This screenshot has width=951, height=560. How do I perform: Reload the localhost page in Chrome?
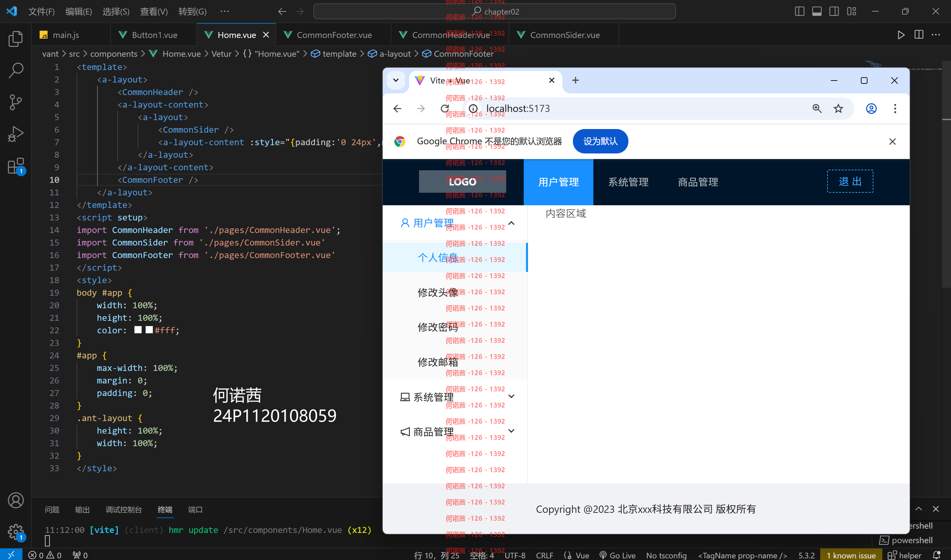445,109
